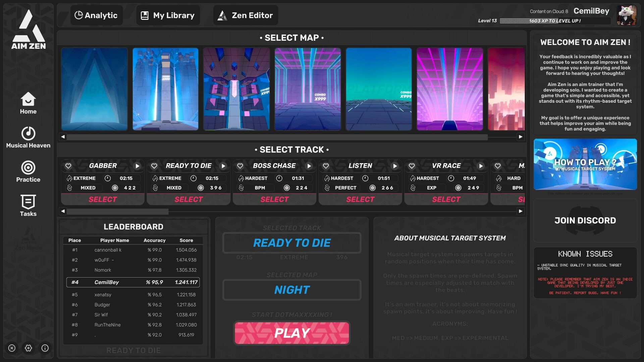This screenshot has width=644, height=362.
Task: Play the preview of LISTEN track
Action: (395, 166)
